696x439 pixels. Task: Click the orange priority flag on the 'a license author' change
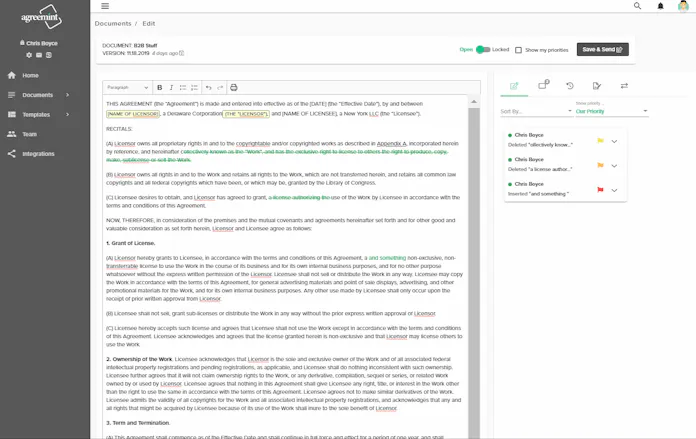600,165
